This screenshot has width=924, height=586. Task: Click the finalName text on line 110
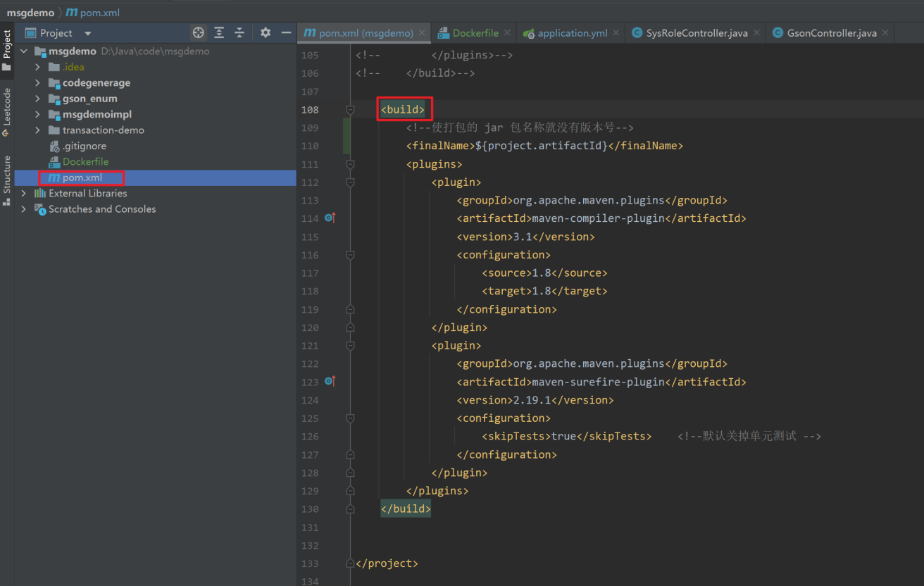(544, 146)
